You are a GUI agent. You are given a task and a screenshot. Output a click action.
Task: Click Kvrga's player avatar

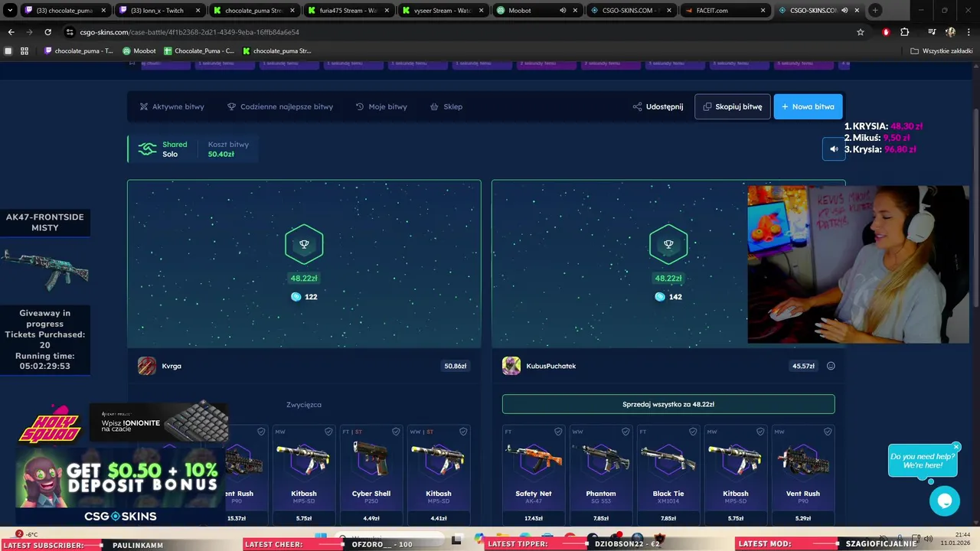pos(147,366)
